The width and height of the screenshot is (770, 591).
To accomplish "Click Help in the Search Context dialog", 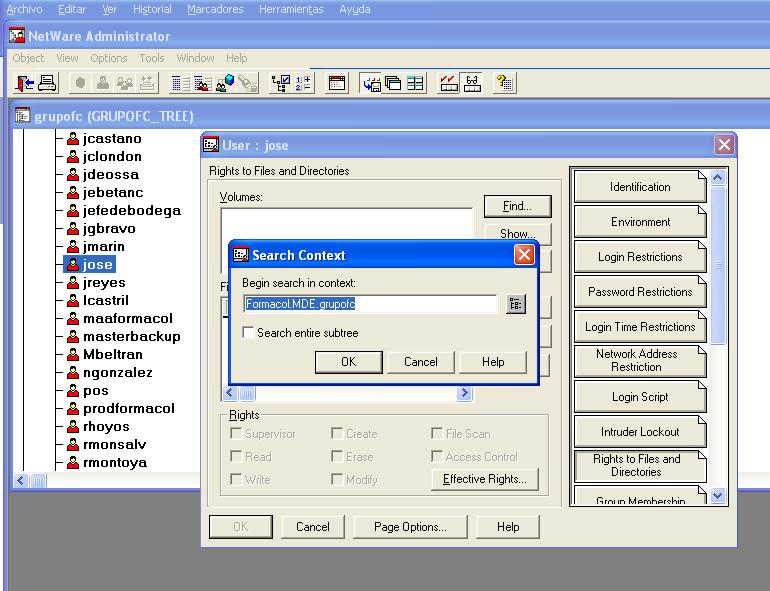I will [x=493, y=362].
